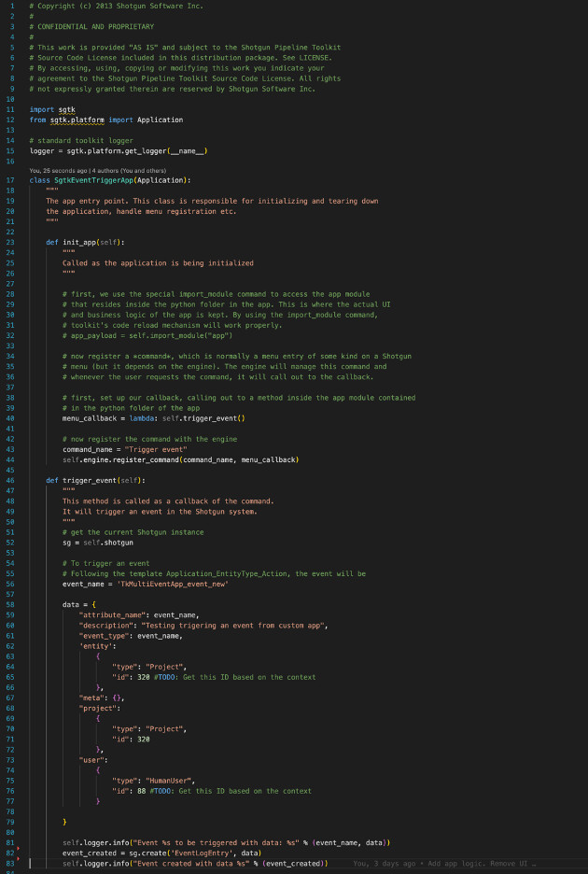Click event_created assignment on line 82

90,853
